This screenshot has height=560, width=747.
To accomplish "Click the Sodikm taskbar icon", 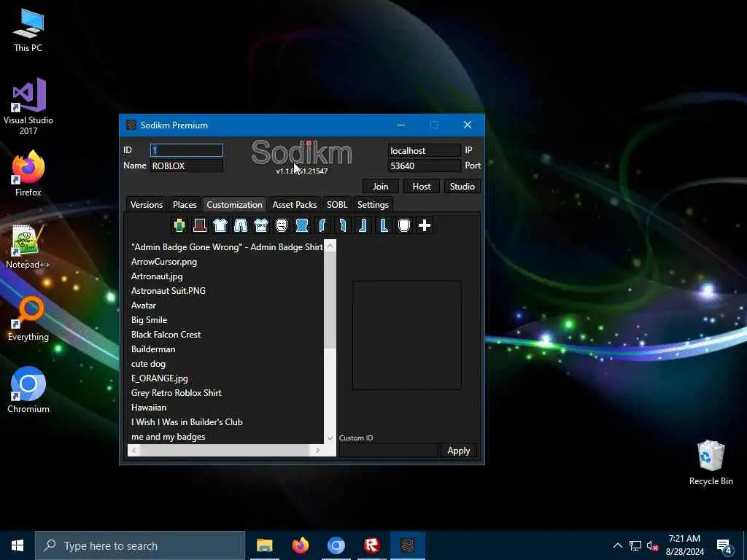I will [x=408, y=545].
